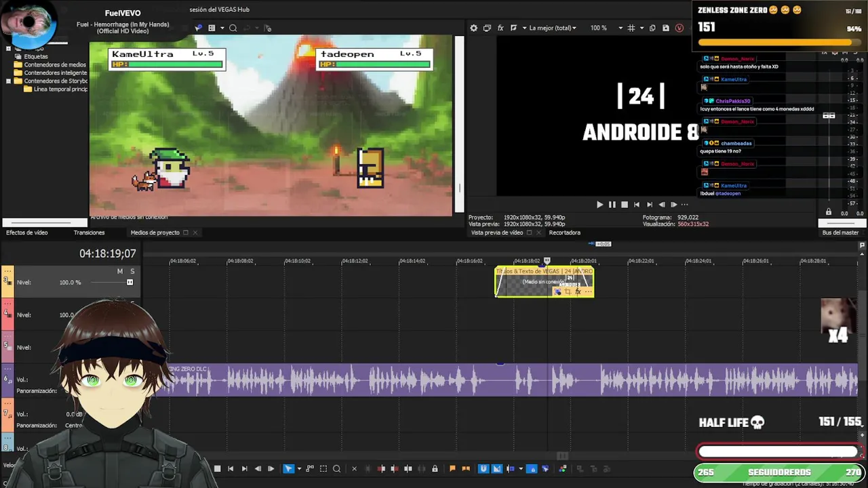Viewport: 868px width, 488px height.
Task: Toggle automatic crossfades icon
Action: tap(496, 468)
